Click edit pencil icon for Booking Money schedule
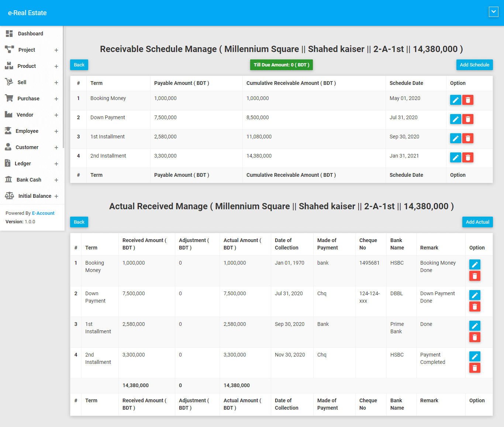Image resolution: width=504 pixels, height=427 pixels. 455,100
